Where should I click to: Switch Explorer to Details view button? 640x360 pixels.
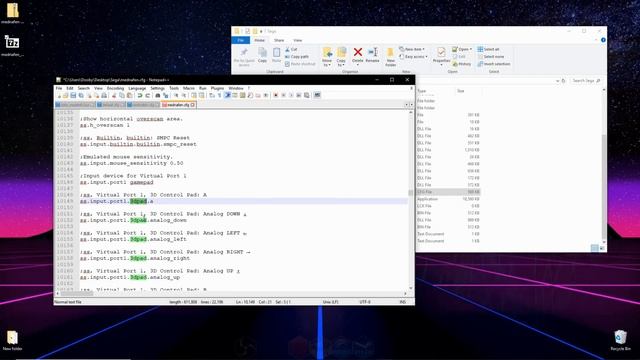pyautogui.click(x=595, y=248)
